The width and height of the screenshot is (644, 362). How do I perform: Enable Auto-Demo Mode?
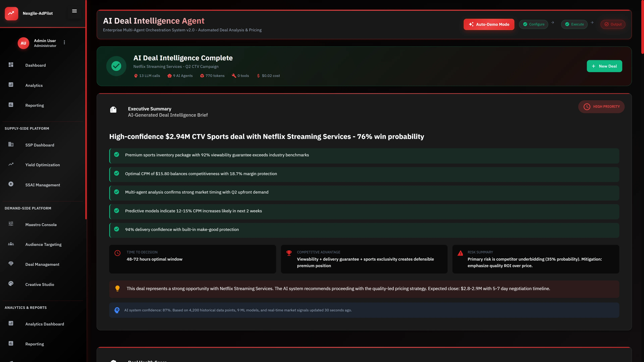tap(489, 24)
